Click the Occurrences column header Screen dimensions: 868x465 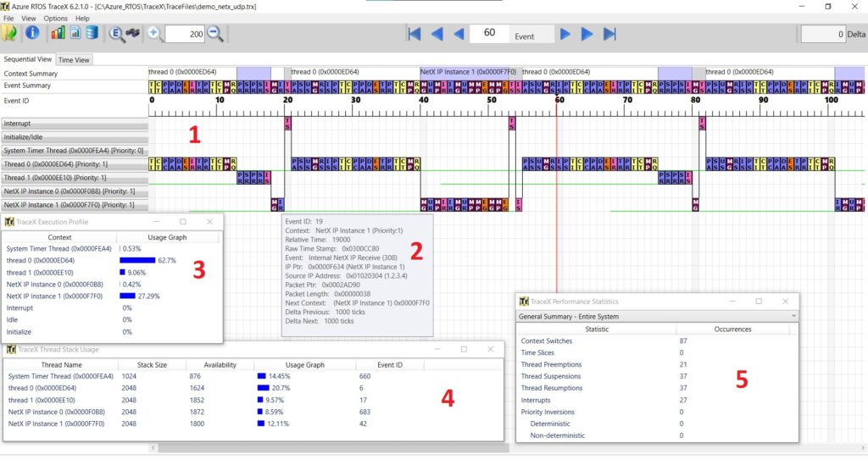click(x=732, y=329)
